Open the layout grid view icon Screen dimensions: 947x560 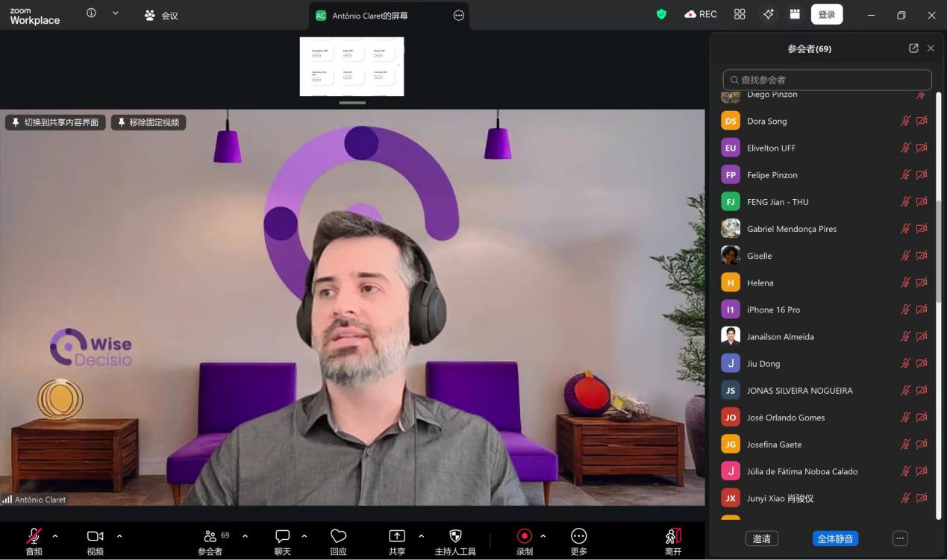tap(740, 14)
